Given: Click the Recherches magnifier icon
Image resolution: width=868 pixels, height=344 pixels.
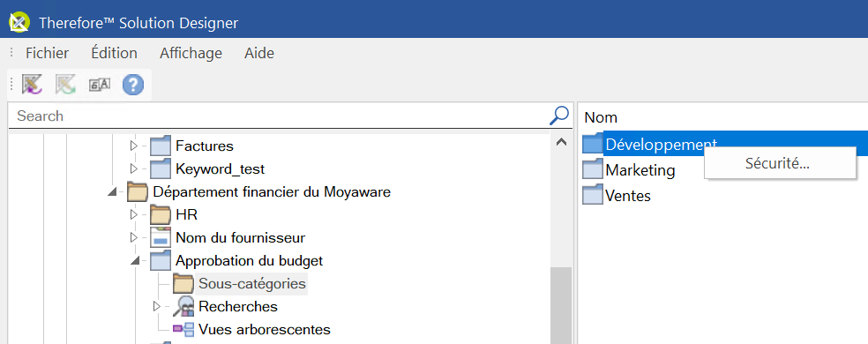Looking at the screenshot, I should click(x=183, y=306).
